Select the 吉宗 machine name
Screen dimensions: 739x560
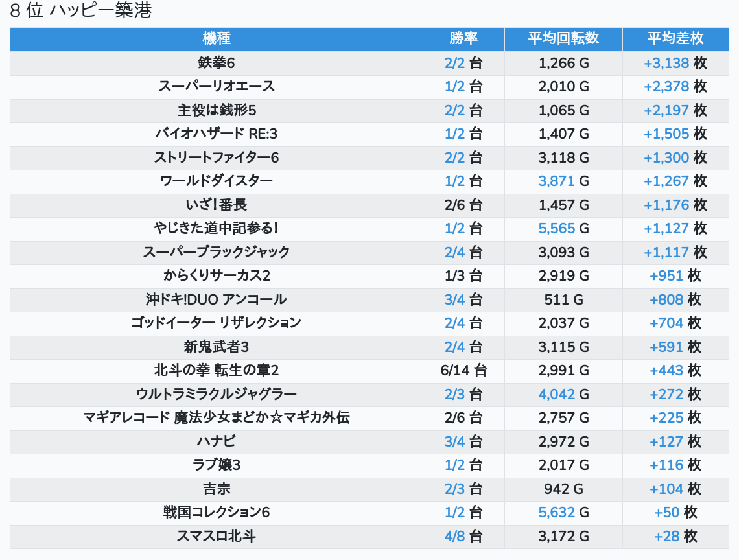click(x=217, y=489)
